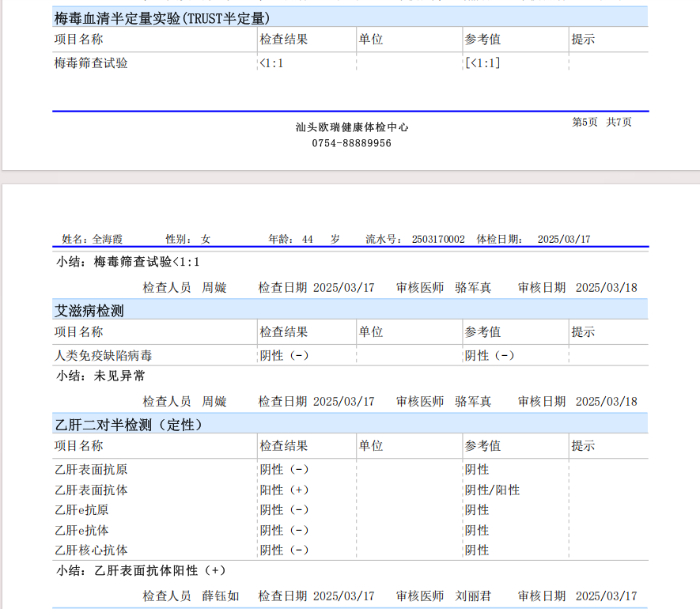Viewport: 700px width, 609px height.
Task: Select the 乙肝表面抗原 row label
Action: pos(91,470)
